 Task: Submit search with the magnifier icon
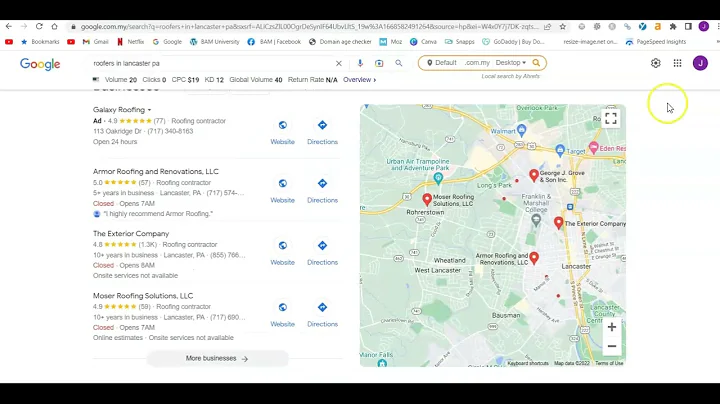399,63
